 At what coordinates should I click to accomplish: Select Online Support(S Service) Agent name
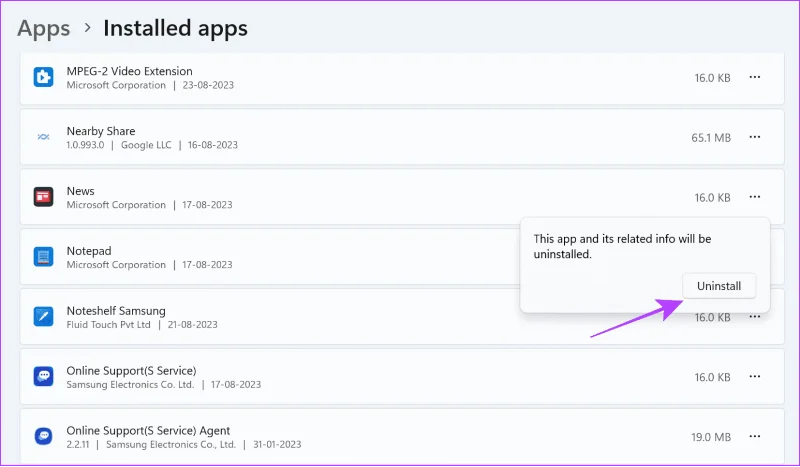[x=148, y=431]
